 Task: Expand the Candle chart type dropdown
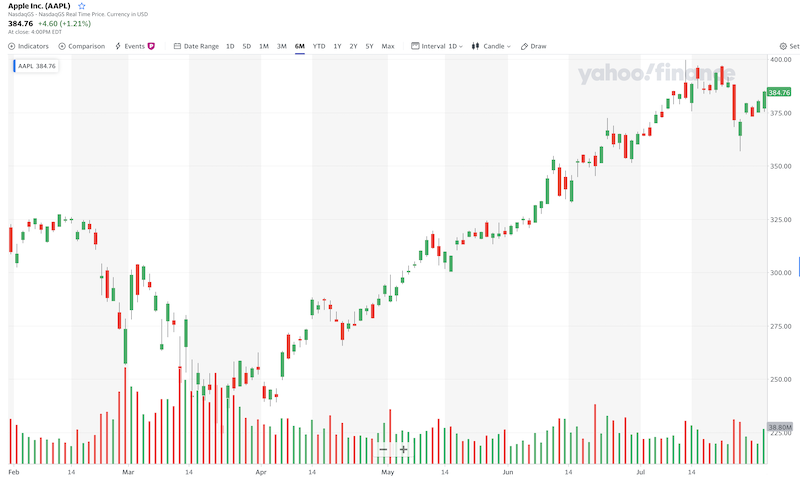[491, 46]
